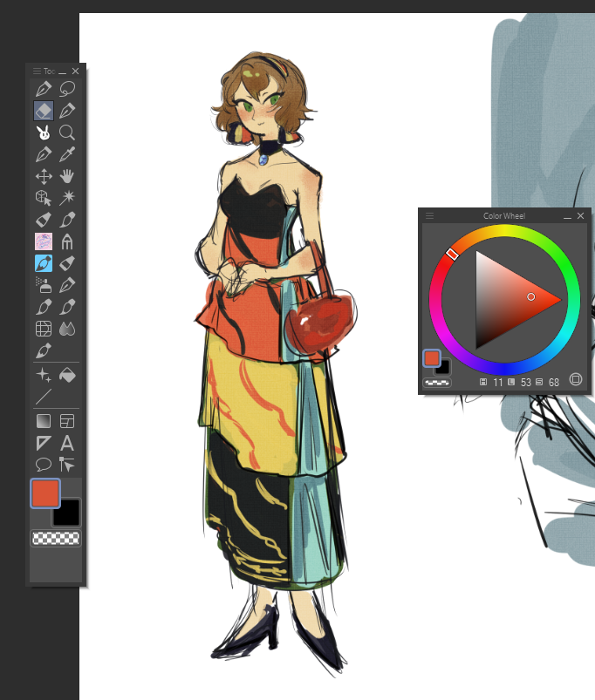
Task: Select the black sub color in Color Wheel panel
Action: tap(443, 368)
